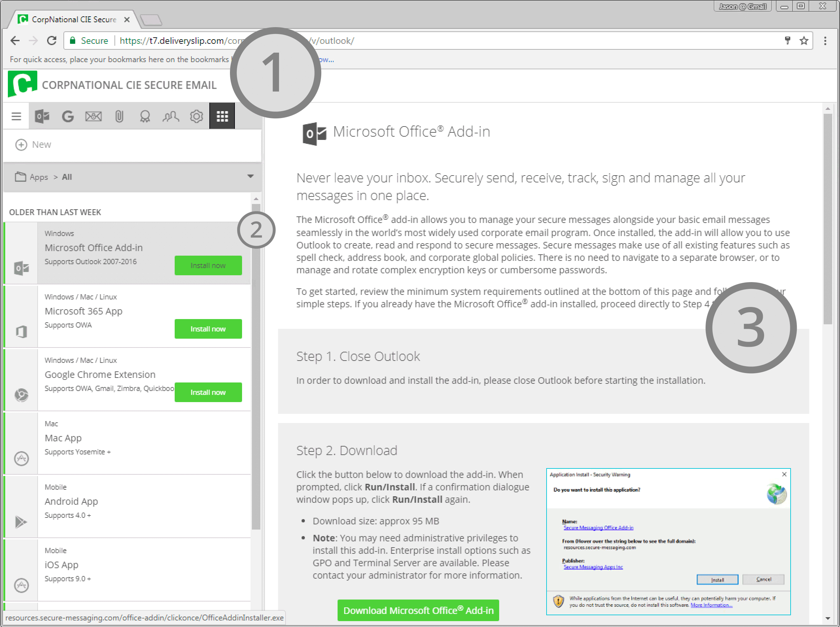Click Install now for Microsoft 365 App
Viewport: 840px width, 627px height.
coord(208,329)
